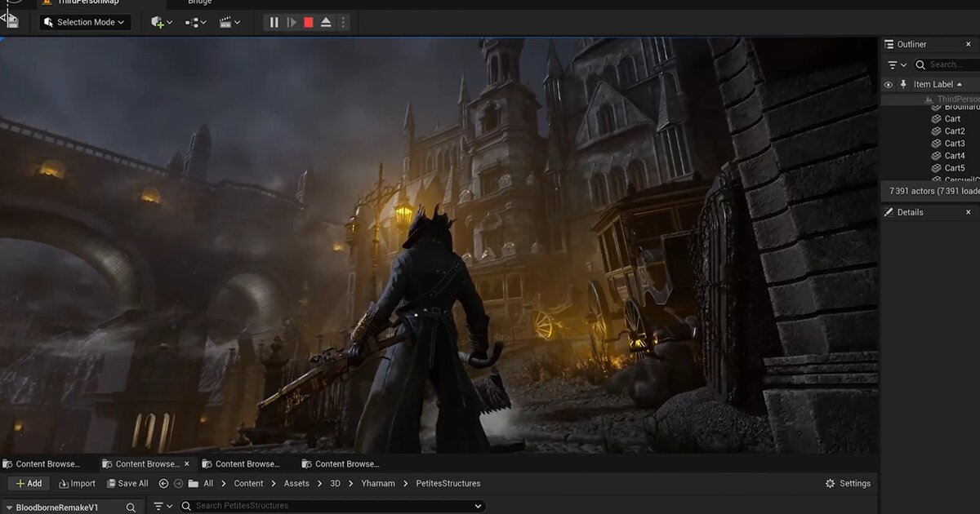
Task: Click the Cart5 actor mesh icon
Action: pyautogui.click(x=937, y=168)
